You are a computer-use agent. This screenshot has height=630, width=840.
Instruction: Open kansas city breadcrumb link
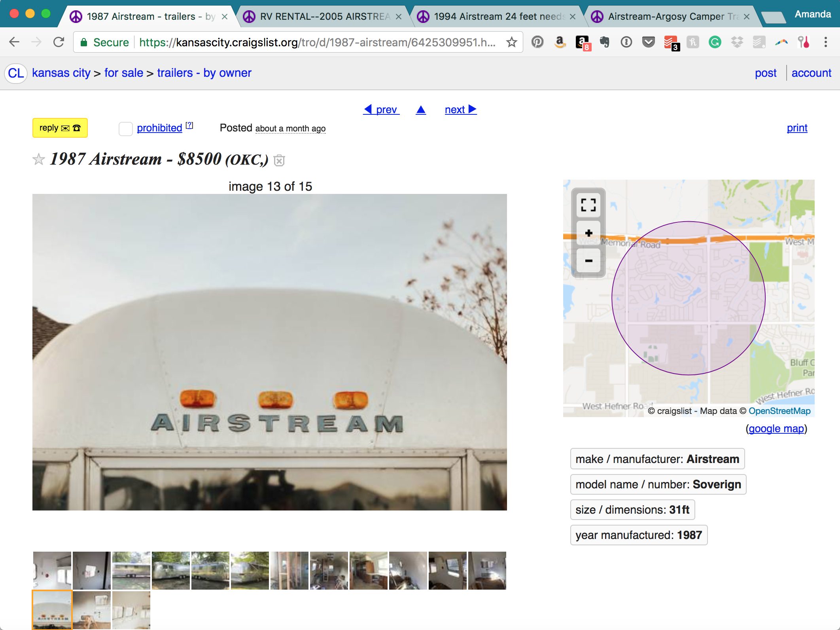click(x=61, y=73)
